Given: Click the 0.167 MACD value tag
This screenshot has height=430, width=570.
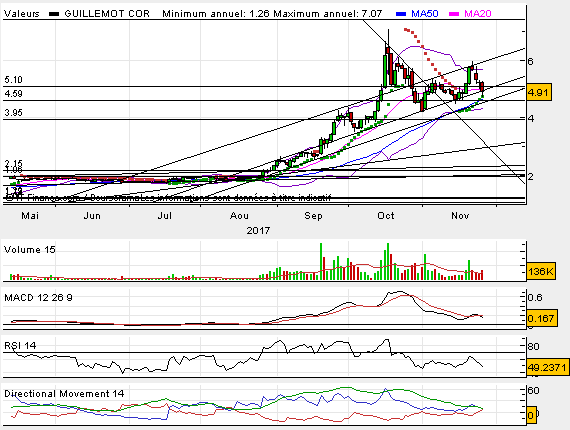Looking at the screenshot, I should [541, 318].
